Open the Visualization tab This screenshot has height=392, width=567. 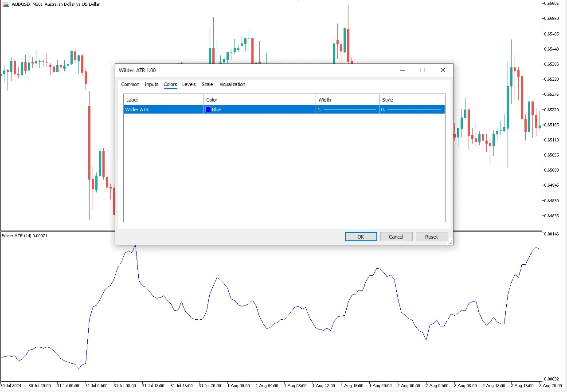(x=232, y=84)
